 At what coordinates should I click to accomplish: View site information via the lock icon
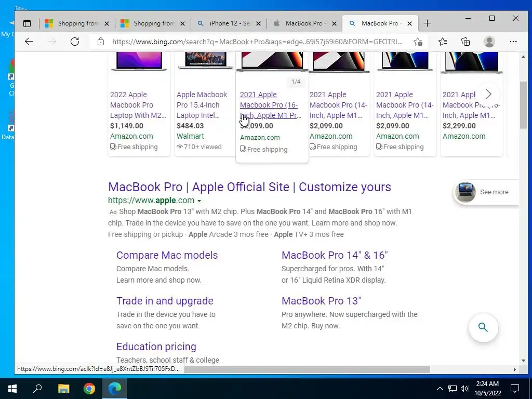100,42
